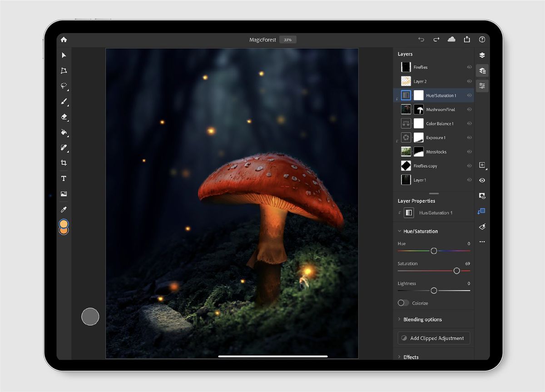Click the Undo button
The image size is (545, 392).
[421, 40]
